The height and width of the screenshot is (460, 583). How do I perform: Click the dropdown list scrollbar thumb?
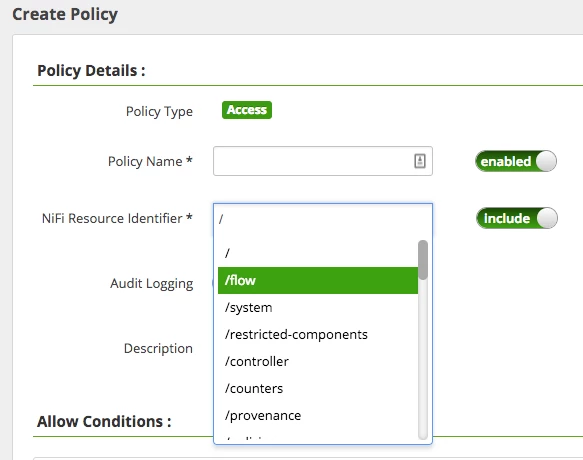423,260
